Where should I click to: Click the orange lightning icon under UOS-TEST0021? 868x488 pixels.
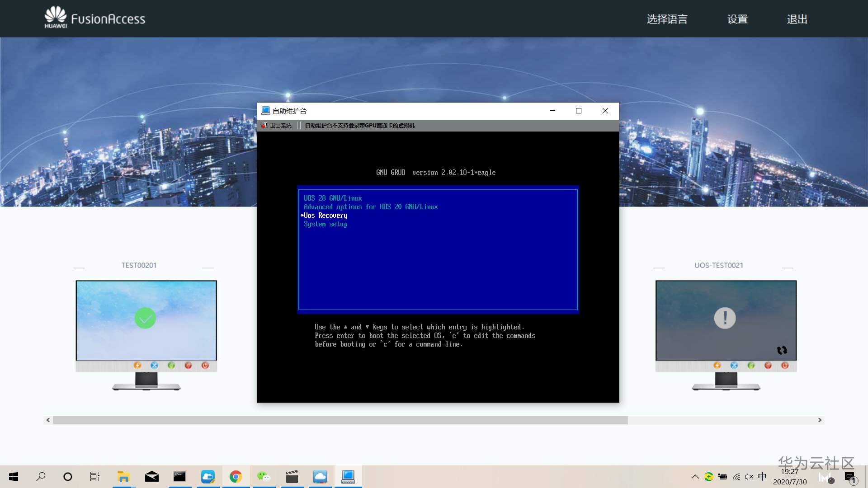tap(717, 365)
